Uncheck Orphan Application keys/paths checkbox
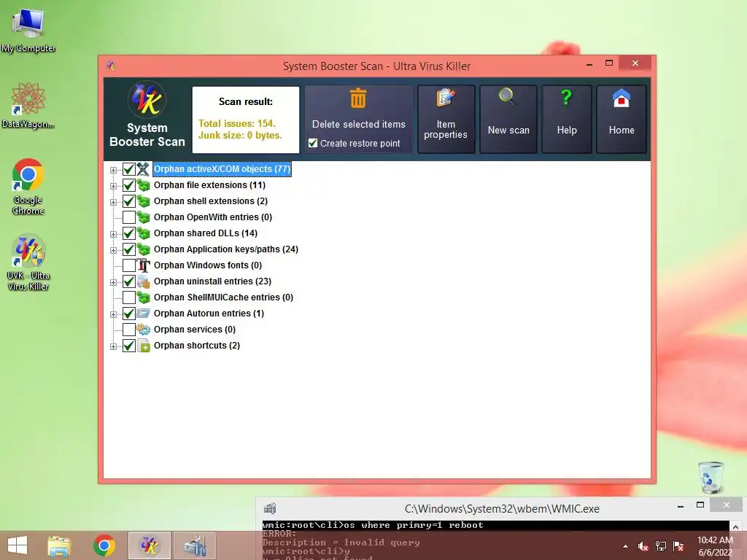The height and width of the screenshot is (560, 747). pyautogui.click(x=128, y=249)
